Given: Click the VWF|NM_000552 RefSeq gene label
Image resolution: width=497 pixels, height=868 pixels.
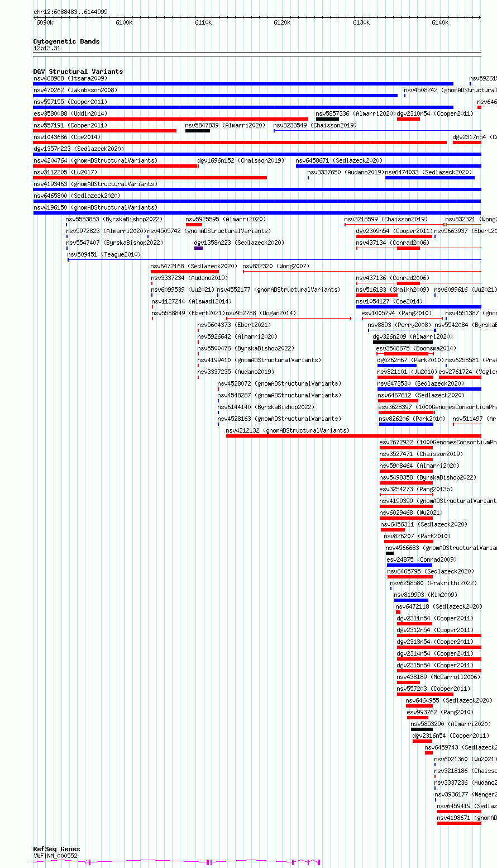Looking at the screenshot, I should (x=55, y=856).
